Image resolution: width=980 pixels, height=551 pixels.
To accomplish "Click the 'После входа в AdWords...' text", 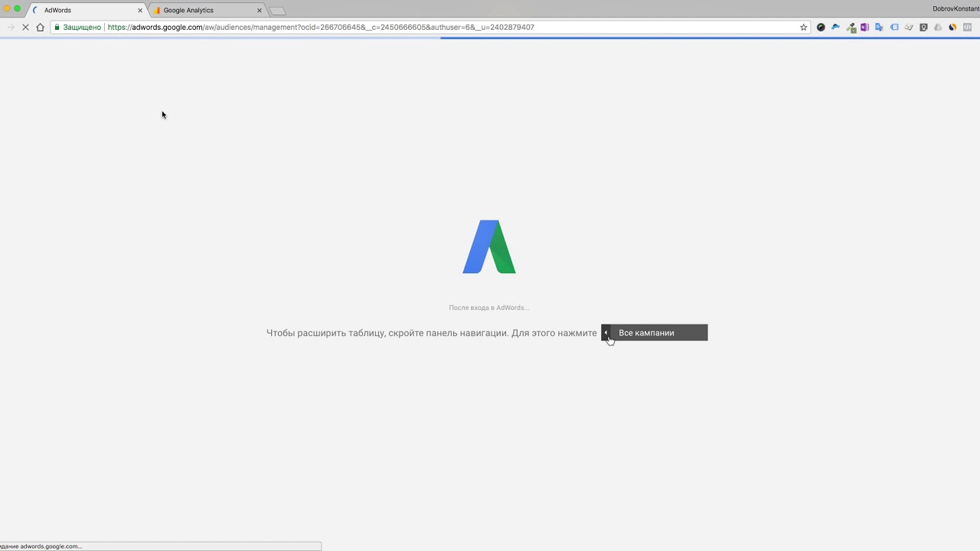I will 488,308.
